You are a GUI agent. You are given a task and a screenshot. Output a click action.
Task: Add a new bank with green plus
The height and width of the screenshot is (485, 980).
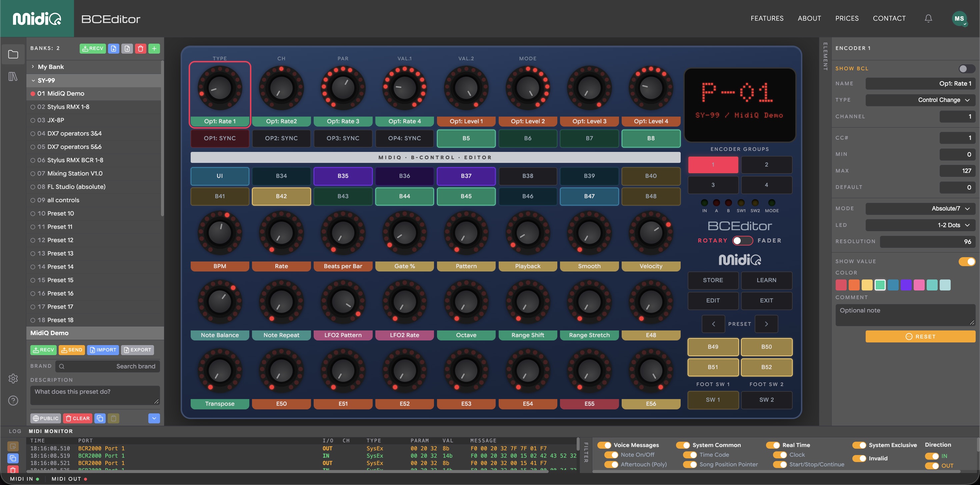pyautogui.click(x=154, y=48)
